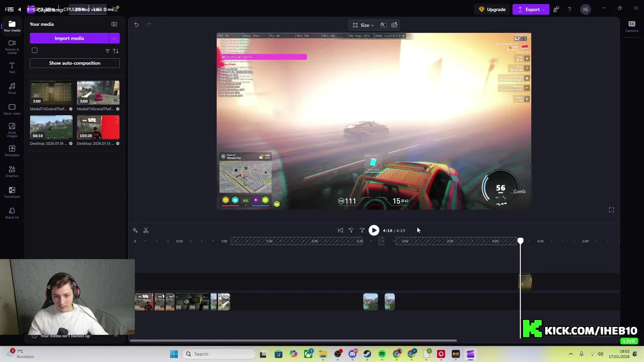This screenshot has width=644, height=362.
Task: Open the help question mark icon
Action: pos(570,9)
